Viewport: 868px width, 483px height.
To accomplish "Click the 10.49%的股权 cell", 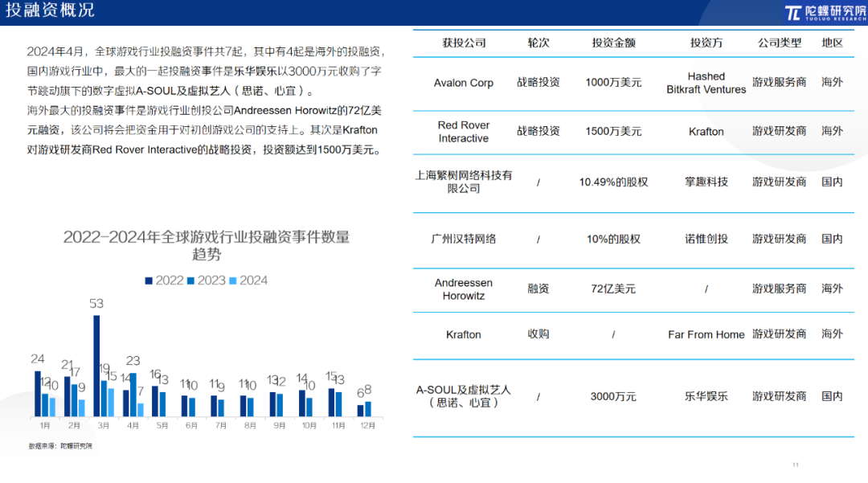I will [613, 182].
